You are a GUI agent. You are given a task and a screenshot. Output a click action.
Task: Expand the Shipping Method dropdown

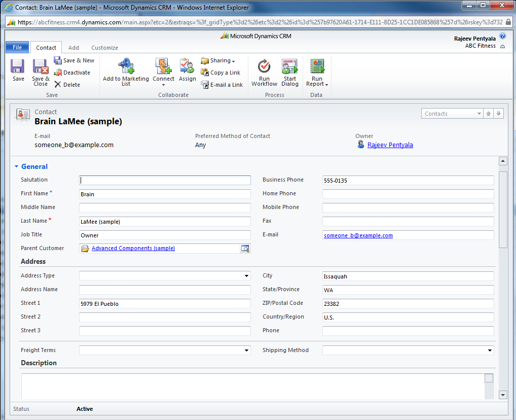click(x=490, y=351)
